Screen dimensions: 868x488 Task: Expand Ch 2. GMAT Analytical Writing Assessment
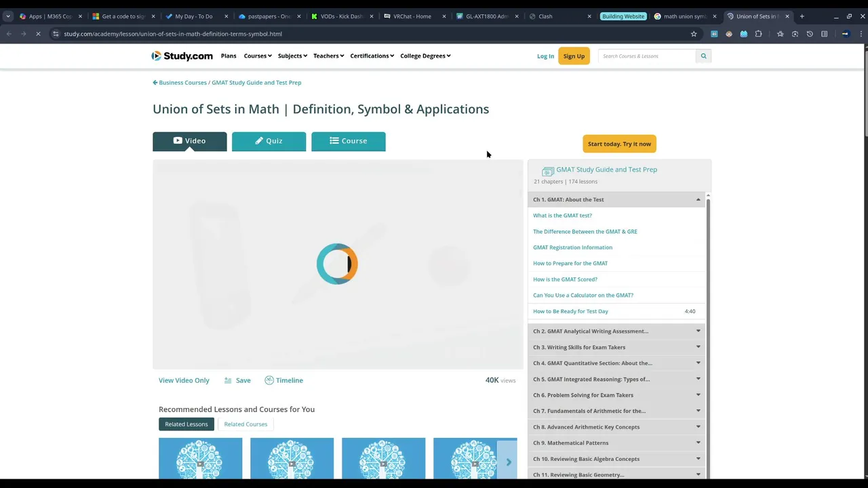tap(698, 331)
